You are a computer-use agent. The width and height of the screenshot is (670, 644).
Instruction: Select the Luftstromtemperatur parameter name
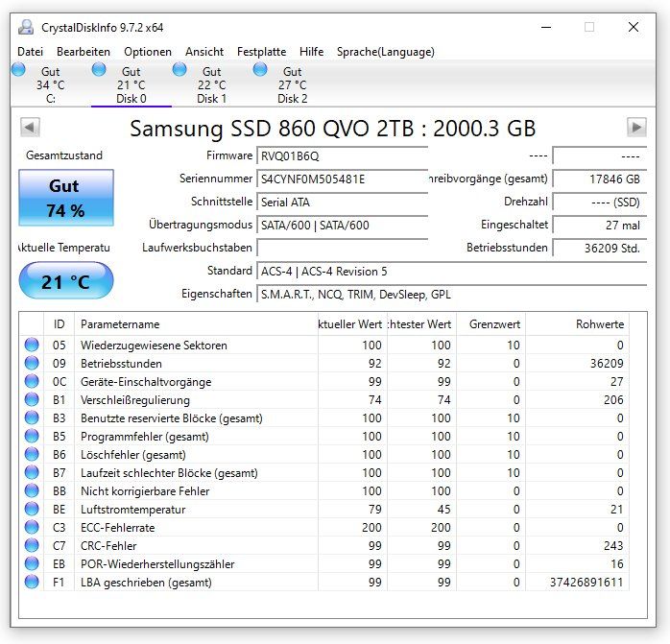coord(132,510)
